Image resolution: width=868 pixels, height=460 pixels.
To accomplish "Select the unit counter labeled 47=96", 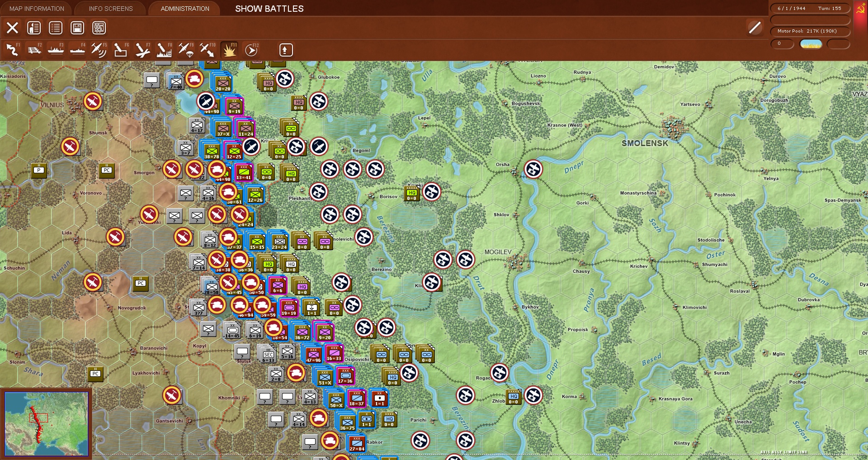I will click(313, 355).
